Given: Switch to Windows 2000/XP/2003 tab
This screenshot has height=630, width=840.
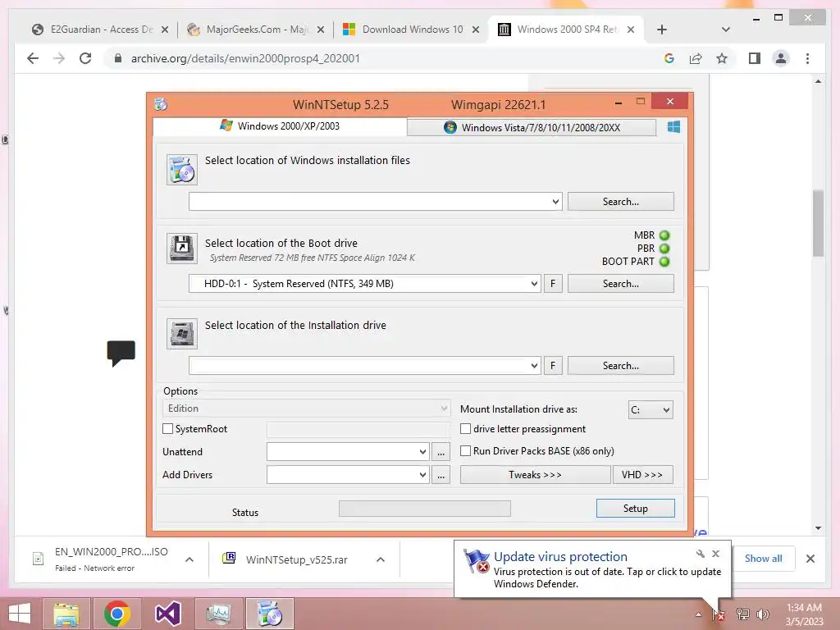Looking at the screenshot, I should 281,126.
